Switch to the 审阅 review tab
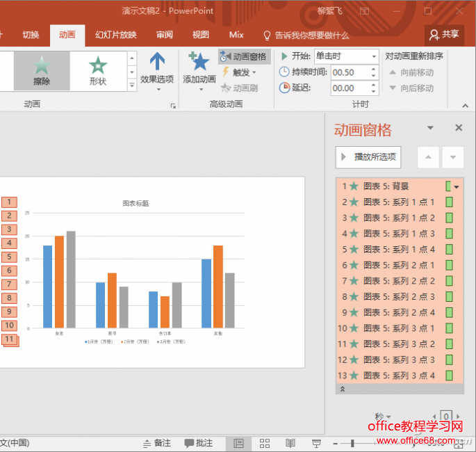This screenshot has width=476, height=452. click(165, 35)
